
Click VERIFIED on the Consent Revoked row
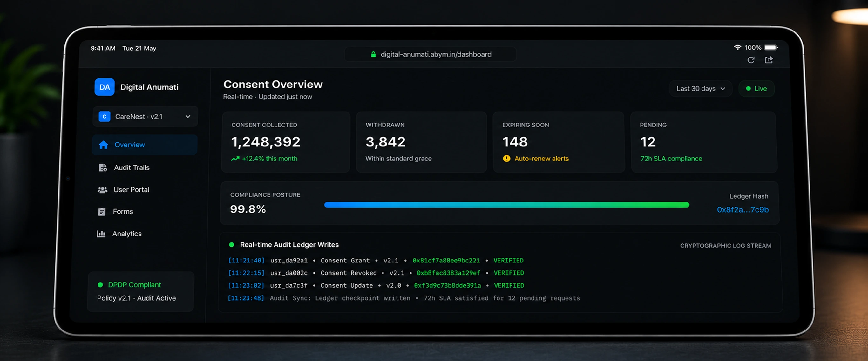coord(509,273)
